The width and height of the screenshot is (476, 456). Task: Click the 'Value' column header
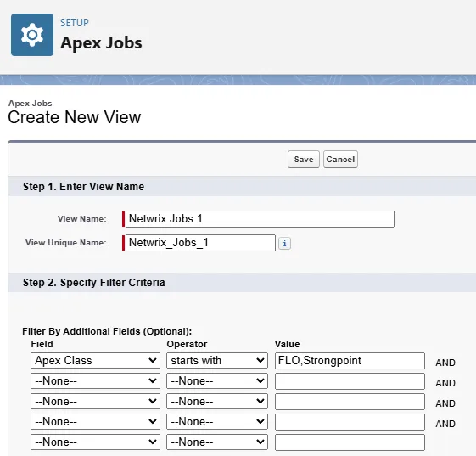287,344
